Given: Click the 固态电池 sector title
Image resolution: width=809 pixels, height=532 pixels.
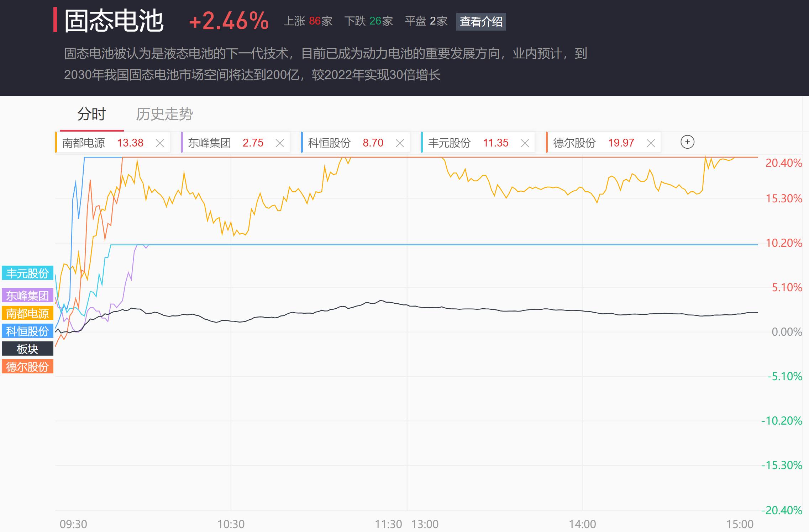Looking at the screenshot, I should [x=114, y=21].
